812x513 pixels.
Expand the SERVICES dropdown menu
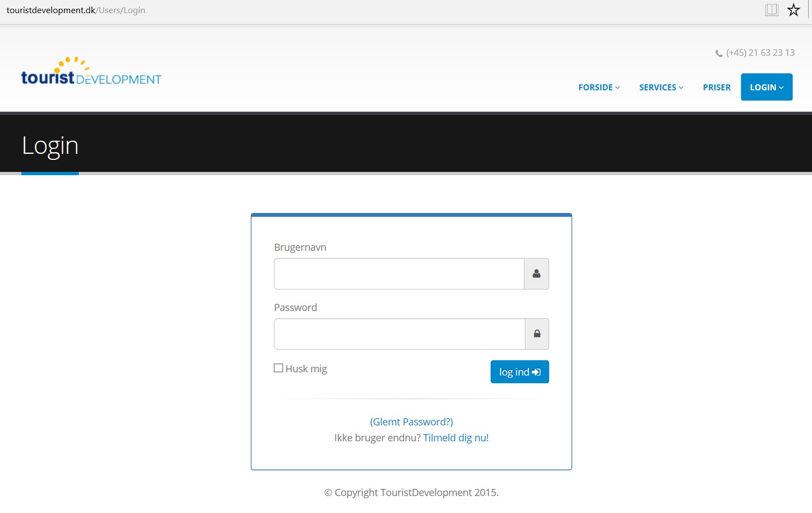(661, 88)
